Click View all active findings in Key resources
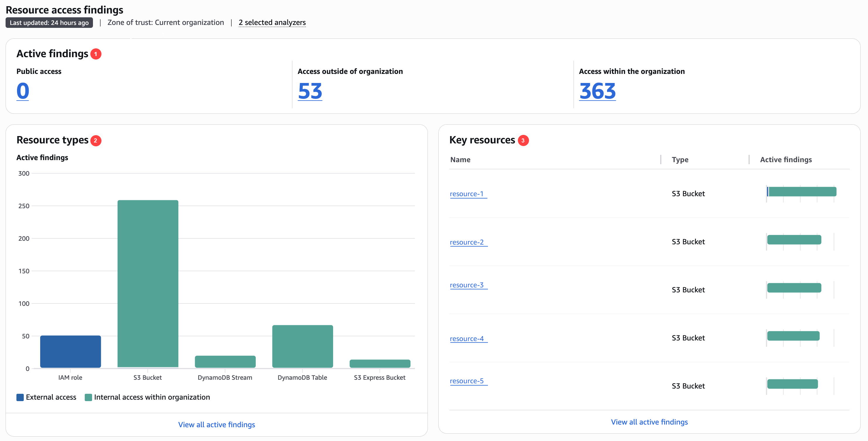 [649, 422]
